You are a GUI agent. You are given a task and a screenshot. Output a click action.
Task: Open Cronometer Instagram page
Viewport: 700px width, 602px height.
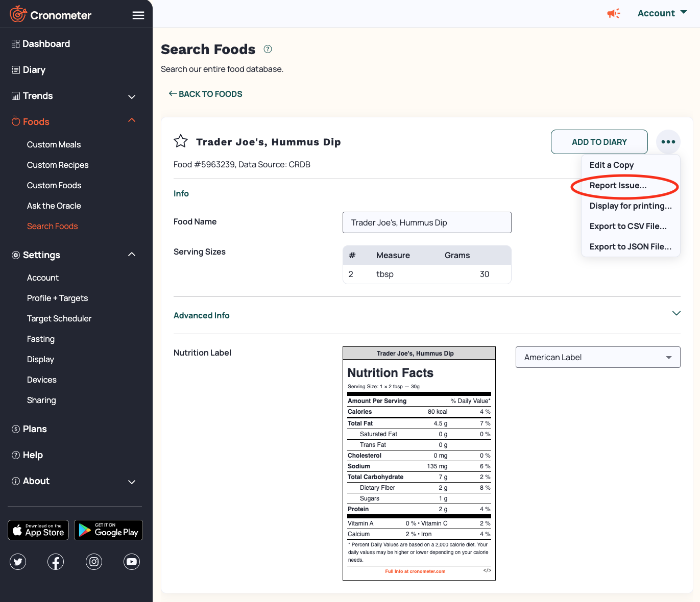[94, 562]
